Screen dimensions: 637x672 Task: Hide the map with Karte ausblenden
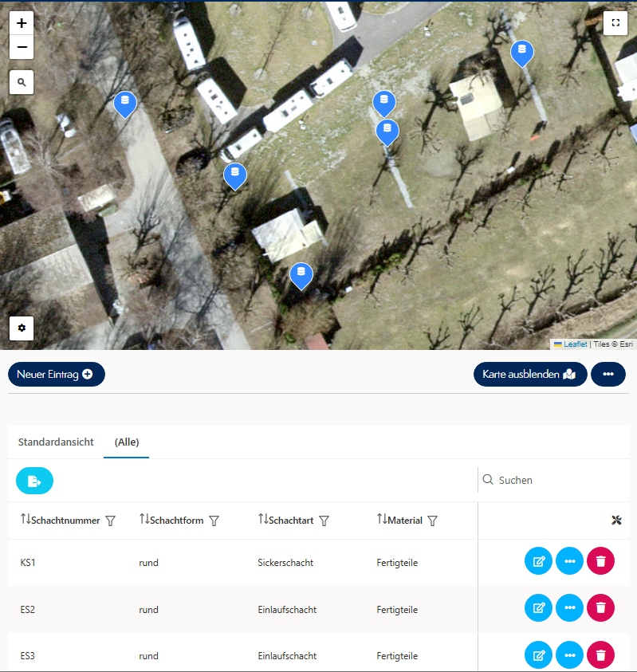click(529, 374)
